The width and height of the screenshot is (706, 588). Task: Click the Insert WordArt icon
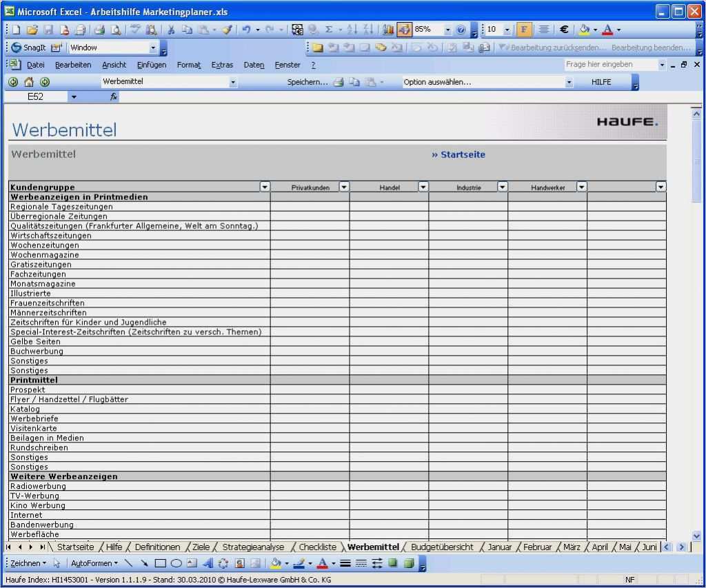pos(208,563)
